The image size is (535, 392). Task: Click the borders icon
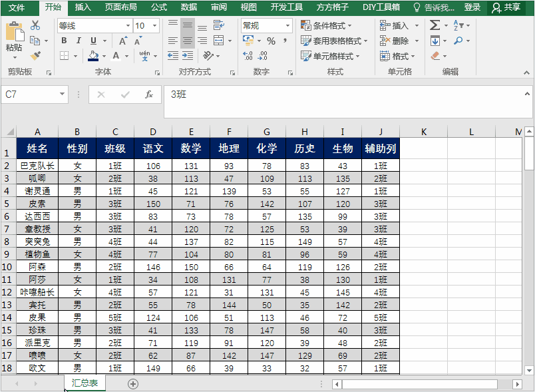tap(64, 56)
